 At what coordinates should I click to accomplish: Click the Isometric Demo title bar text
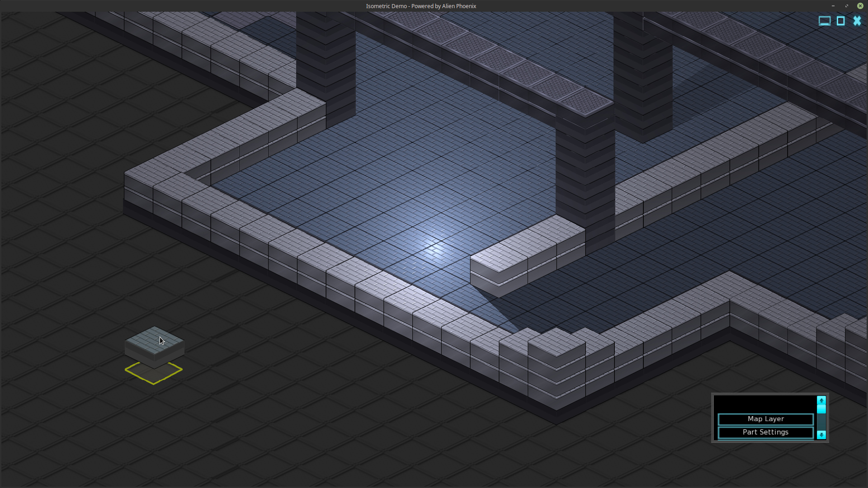coord(420,6)
